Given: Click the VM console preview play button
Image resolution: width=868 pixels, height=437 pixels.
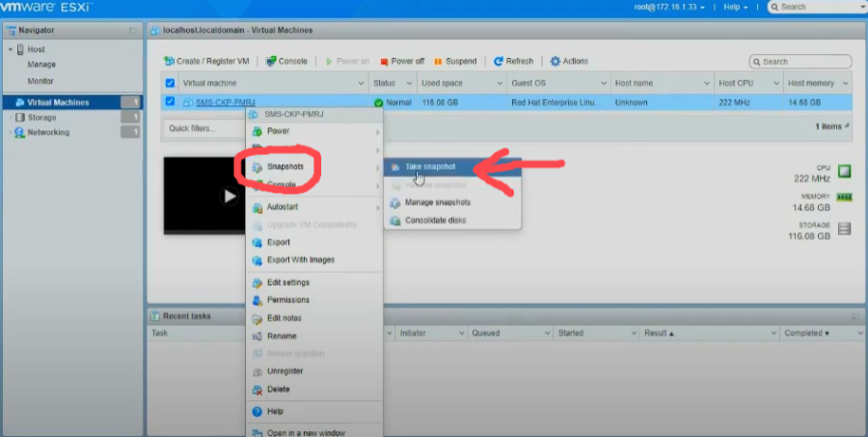Looking at the screenshot, I should click(x=230, y=196).
